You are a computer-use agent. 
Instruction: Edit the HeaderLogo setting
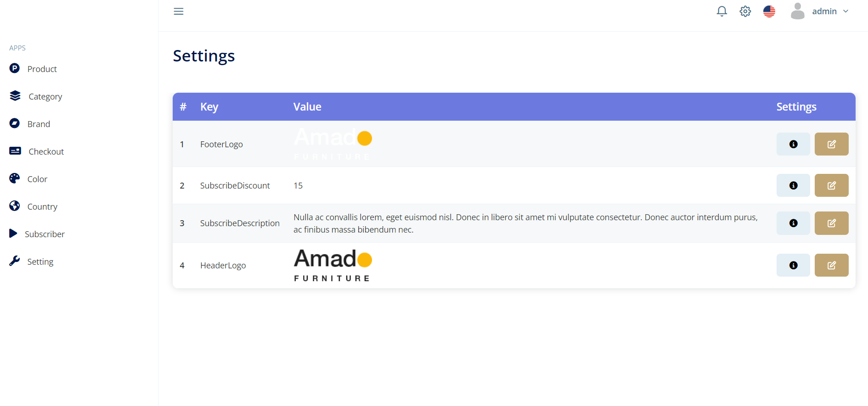[831, 265]
